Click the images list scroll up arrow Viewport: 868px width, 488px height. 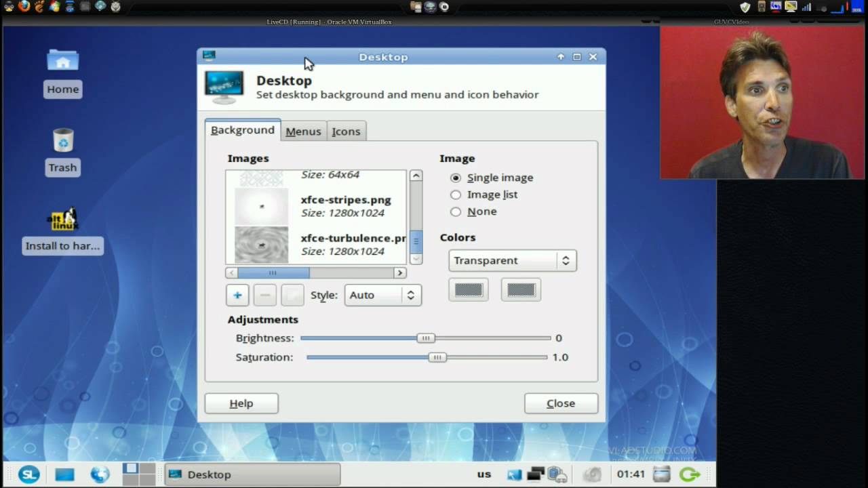[x=416, y=176]
